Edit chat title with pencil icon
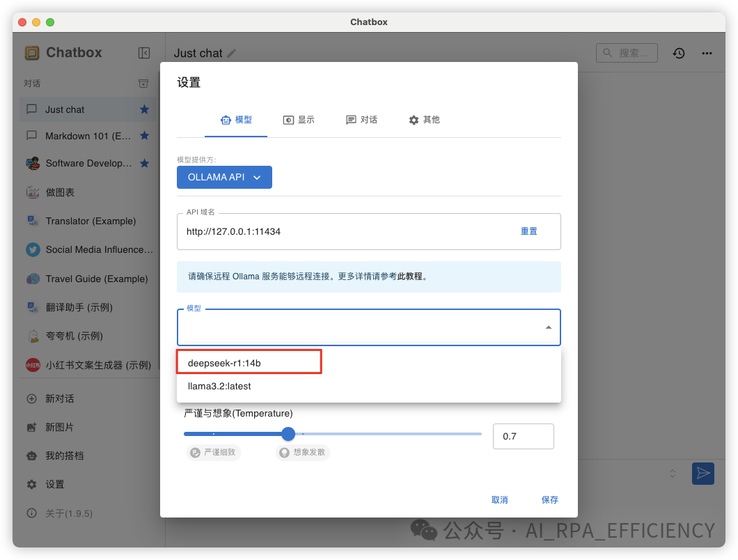 click(231, 53)
